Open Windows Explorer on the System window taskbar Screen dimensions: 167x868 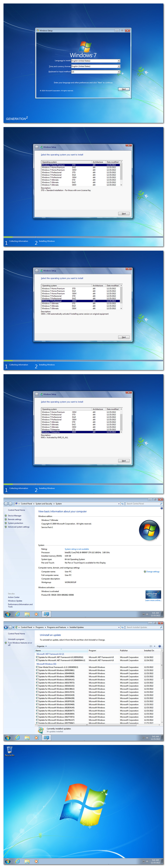click(x=27, y=614)
